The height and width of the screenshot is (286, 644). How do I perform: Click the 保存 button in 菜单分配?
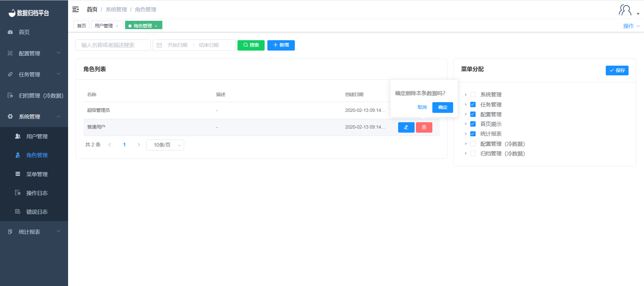point(617,70)
